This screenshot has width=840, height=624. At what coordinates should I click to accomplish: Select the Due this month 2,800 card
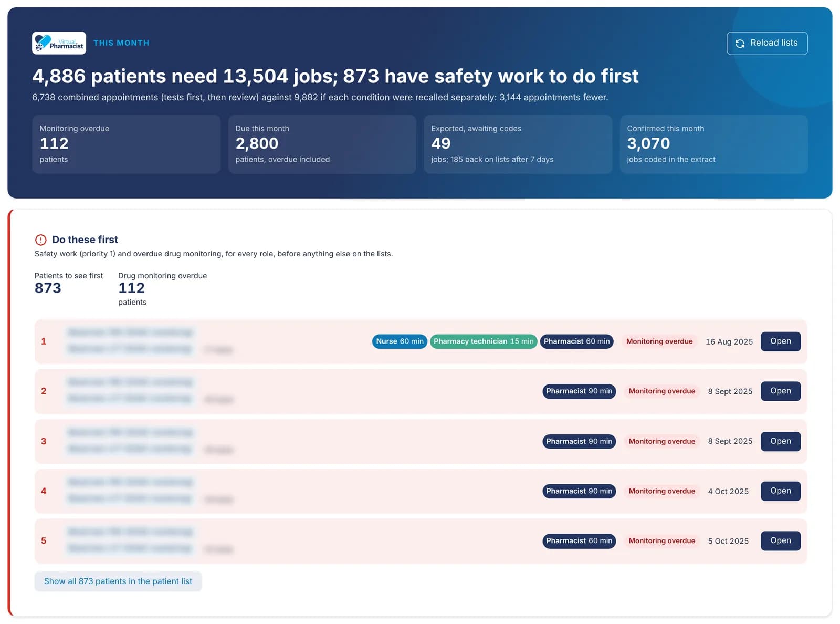[x=322, y=144]
